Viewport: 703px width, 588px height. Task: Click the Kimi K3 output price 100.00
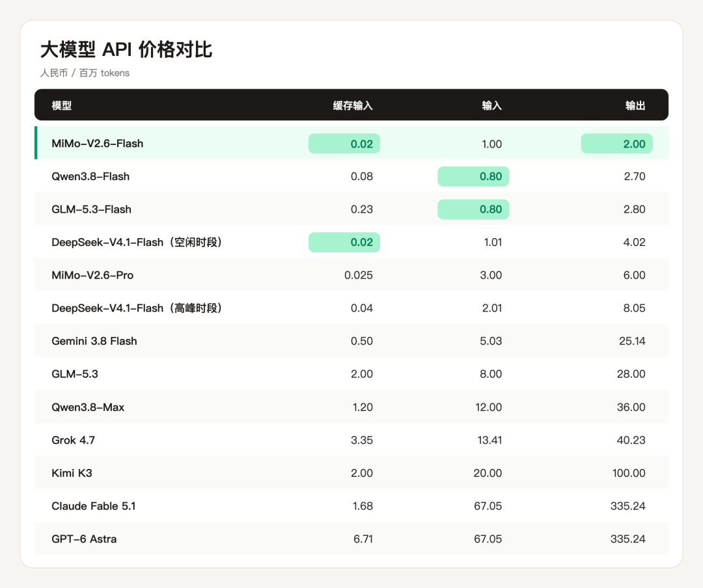[629, 474]
